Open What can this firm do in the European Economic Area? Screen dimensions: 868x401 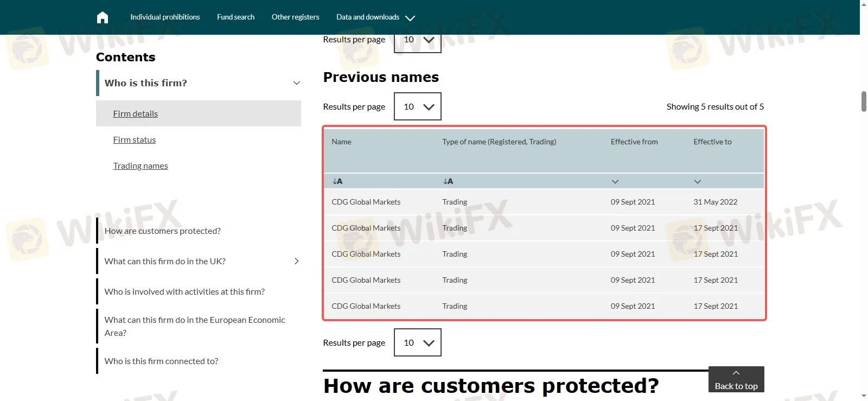point(195,326)
